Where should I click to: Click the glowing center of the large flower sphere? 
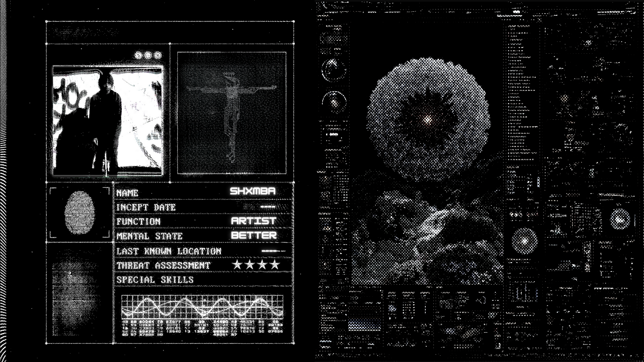coord(428,119)
